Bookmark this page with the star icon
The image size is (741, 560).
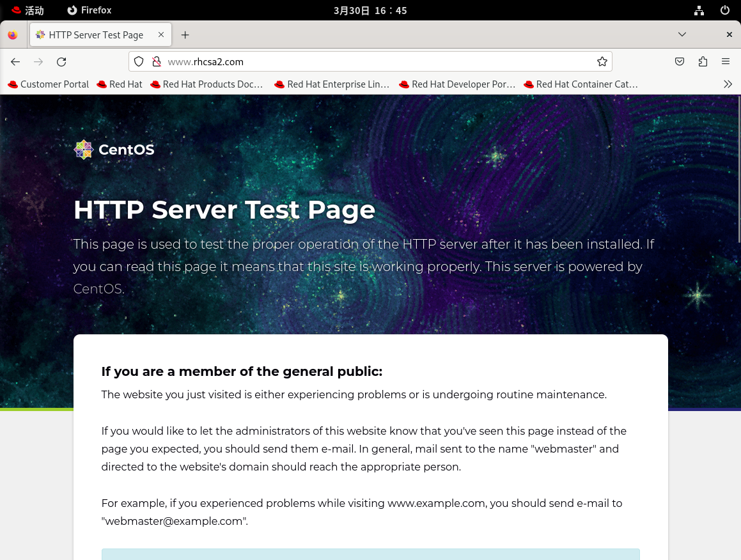tap(602, 62)
